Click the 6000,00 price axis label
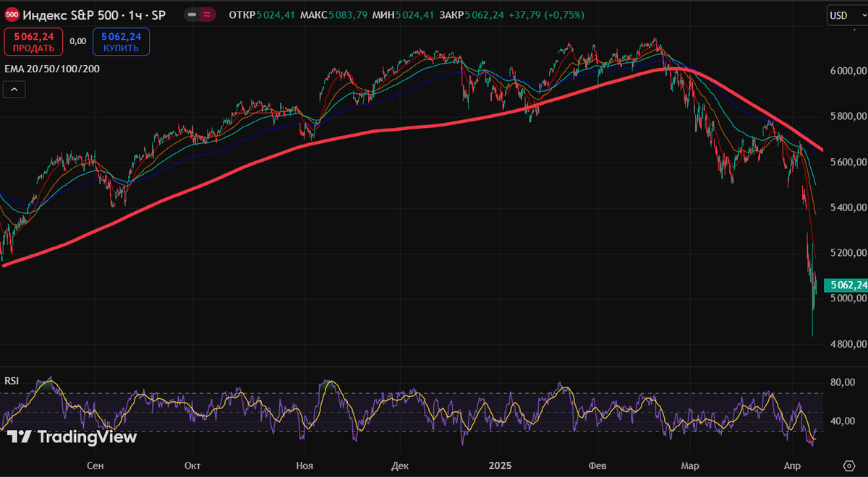The height and width of the screenshot is (477, 868). point(847,71)
